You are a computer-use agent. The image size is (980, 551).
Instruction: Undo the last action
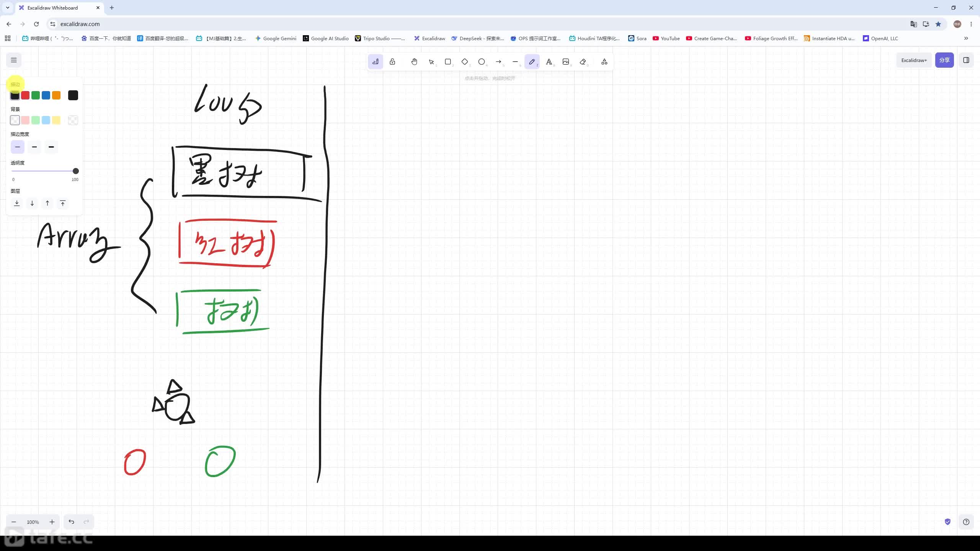tap(71, 522)
